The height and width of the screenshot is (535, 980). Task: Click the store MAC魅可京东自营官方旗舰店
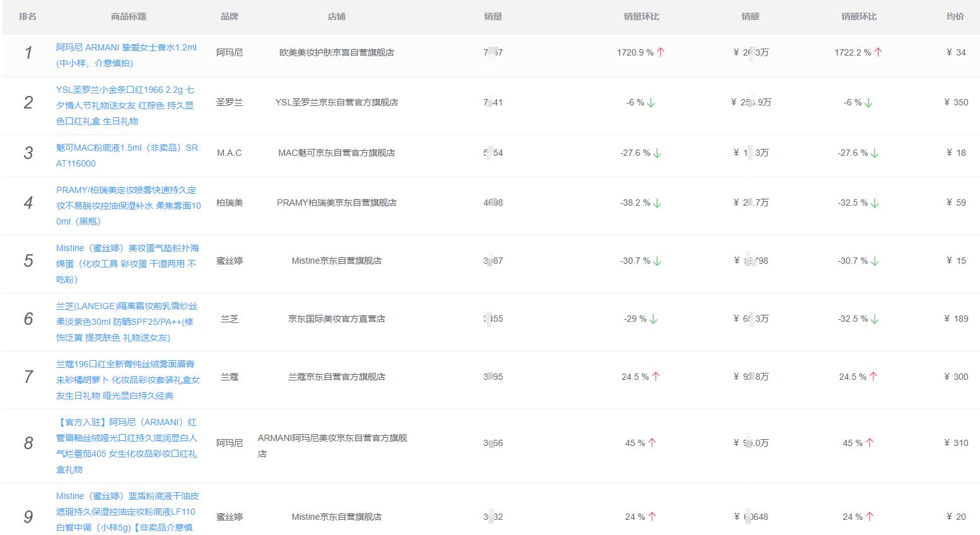click(337, 153)
